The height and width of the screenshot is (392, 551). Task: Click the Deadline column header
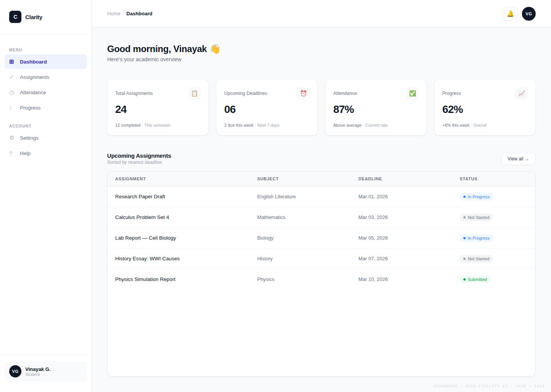tap(370, 179)
